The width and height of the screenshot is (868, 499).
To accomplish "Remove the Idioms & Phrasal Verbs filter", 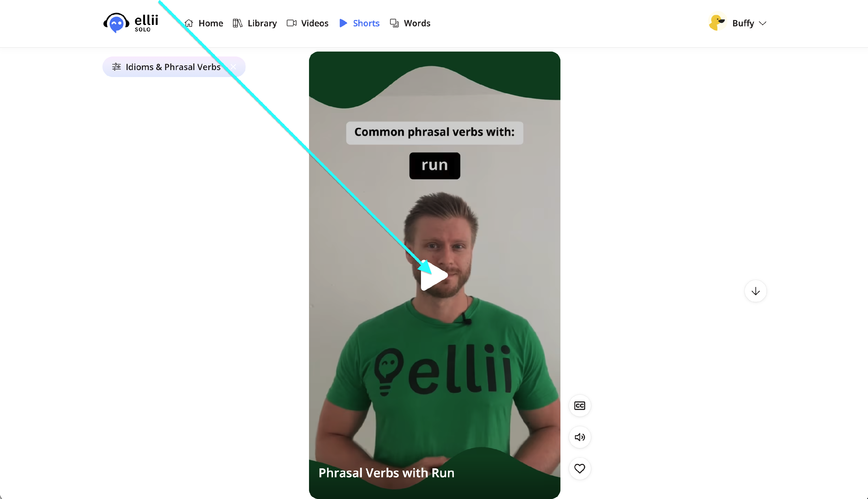I will pos(233,67).
